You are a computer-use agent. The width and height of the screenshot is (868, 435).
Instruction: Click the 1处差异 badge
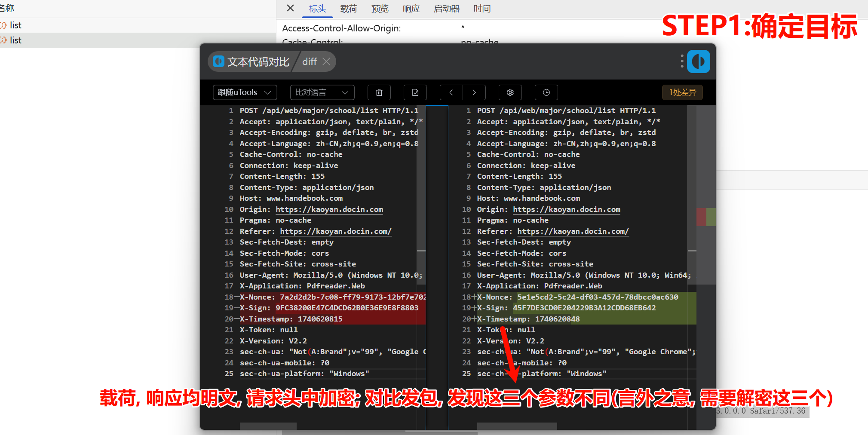tap(682, 92)
